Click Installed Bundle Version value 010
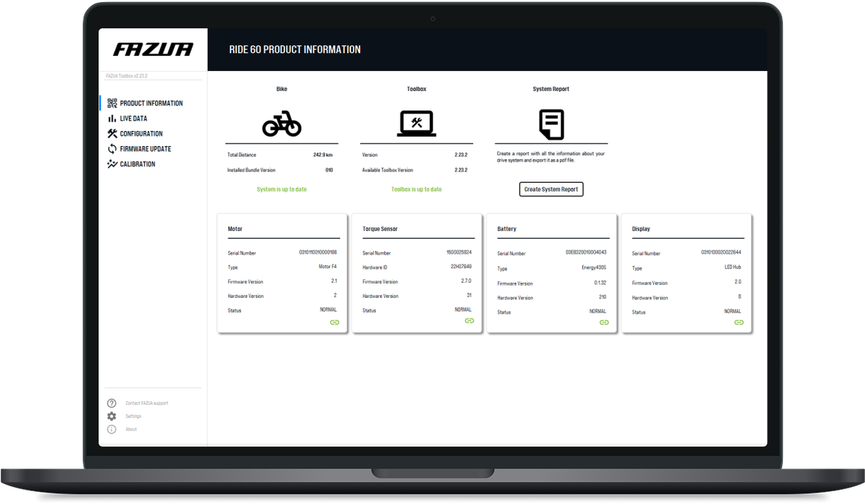The width and height of the screenshot is (865, 504). (x=329, y=170)
